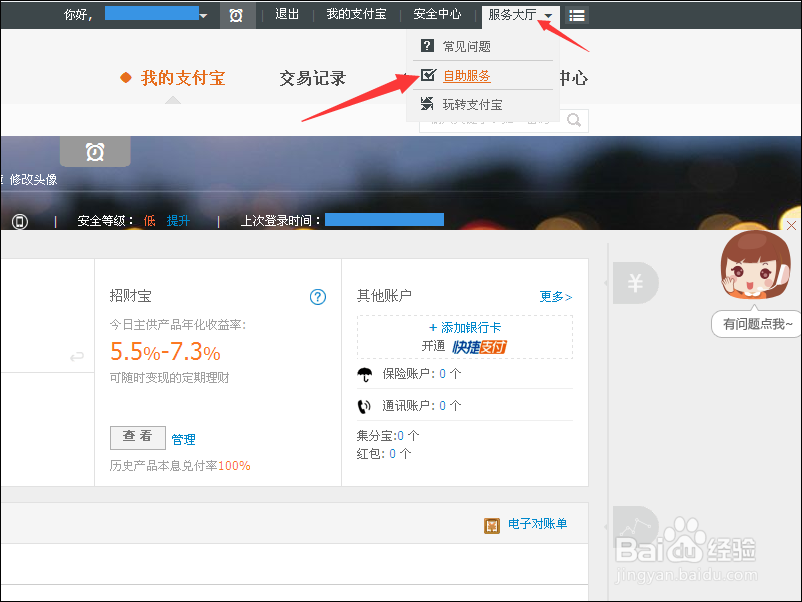Click 添加银行卡 link
The image size is (802, 602).
[x=465, y=328]
